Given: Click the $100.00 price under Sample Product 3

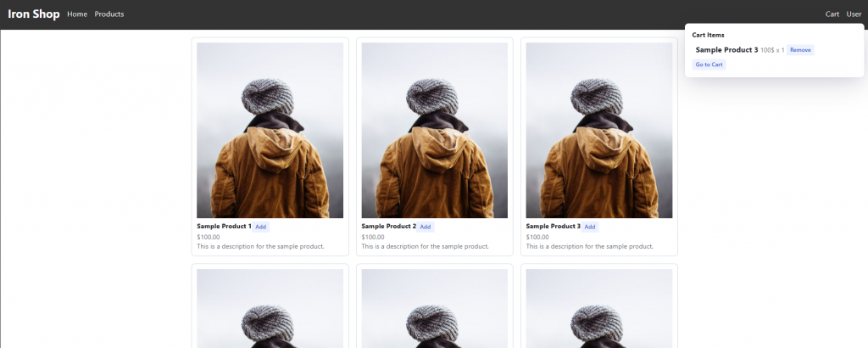Looking at the screenshot, I should (x=537, y=237).
